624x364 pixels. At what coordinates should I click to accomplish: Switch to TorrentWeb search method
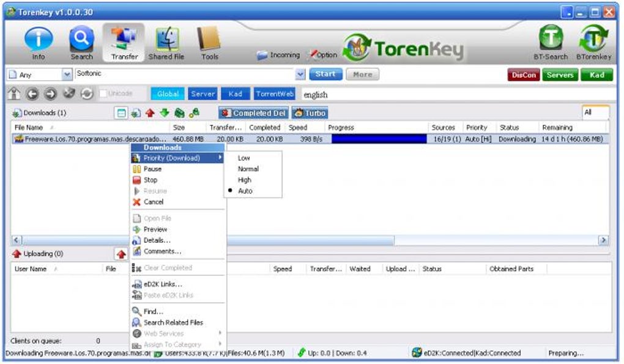tap(275, 94)
